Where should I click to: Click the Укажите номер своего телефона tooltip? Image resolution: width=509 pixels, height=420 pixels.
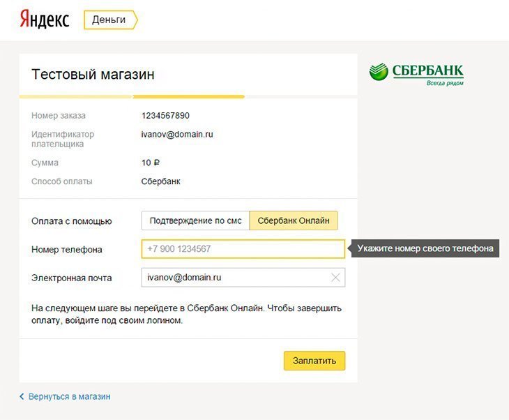coord(425,248)
